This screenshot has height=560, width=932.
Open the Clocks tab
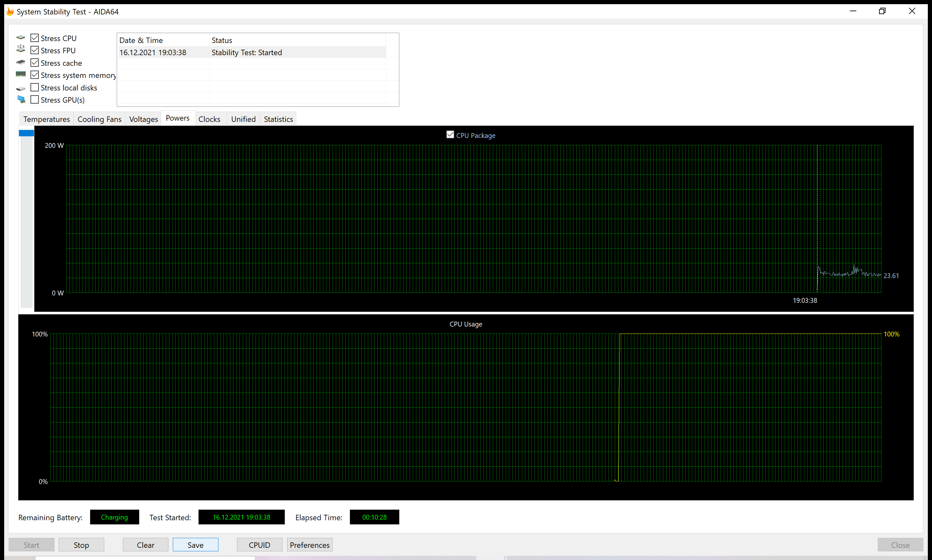209,119
